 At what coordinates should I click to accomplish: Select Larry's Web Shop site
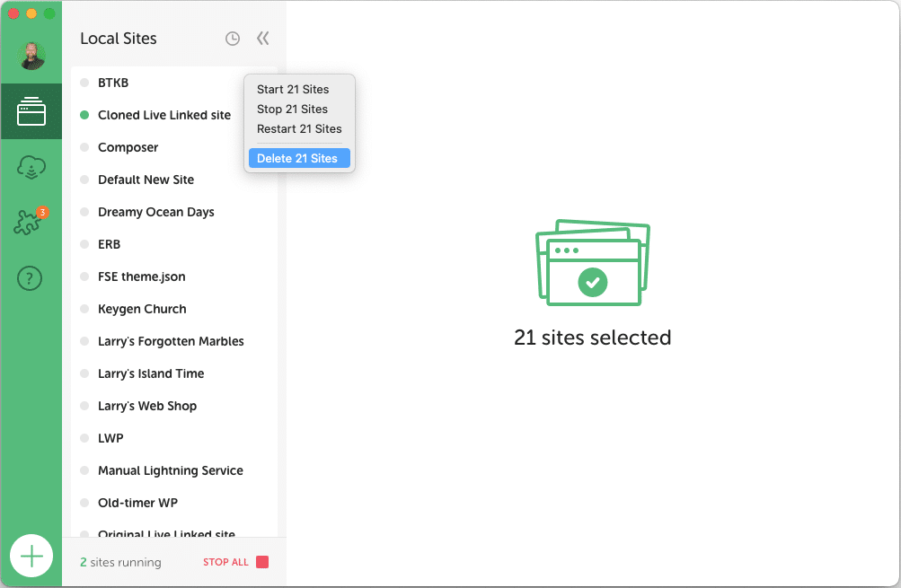147,406
